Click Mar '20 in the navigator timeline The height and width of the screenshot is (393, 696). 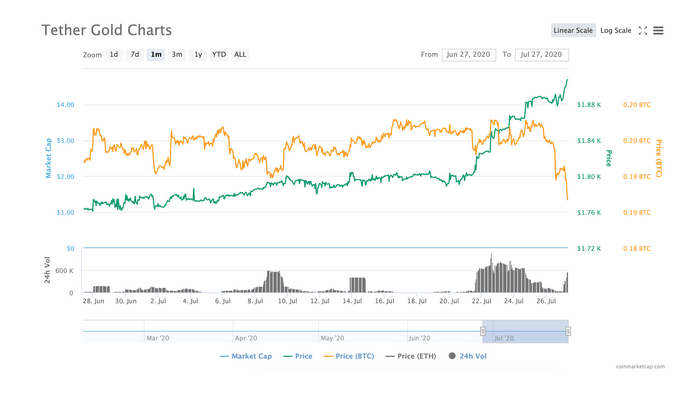point(158,338)
